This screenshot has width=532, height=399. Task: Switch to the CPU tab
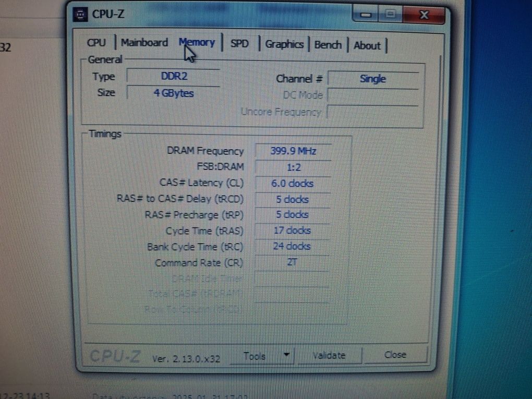(x=96, y=43)
